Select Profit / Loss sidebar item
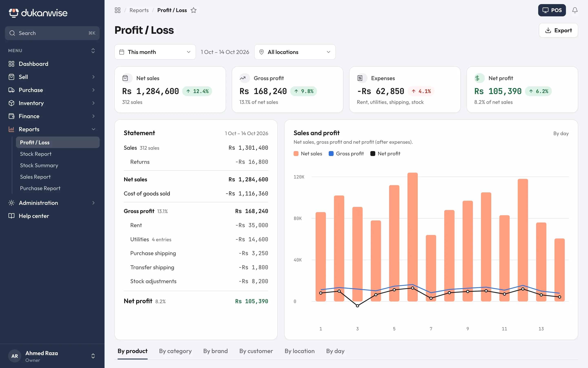 pos(58,142)
